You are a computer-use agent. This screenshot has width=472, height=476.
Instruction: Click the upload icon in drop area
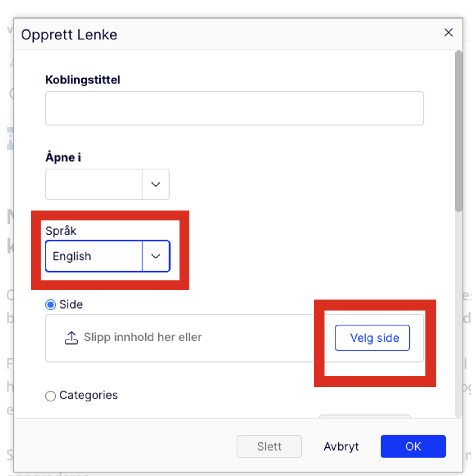point(71,338)
